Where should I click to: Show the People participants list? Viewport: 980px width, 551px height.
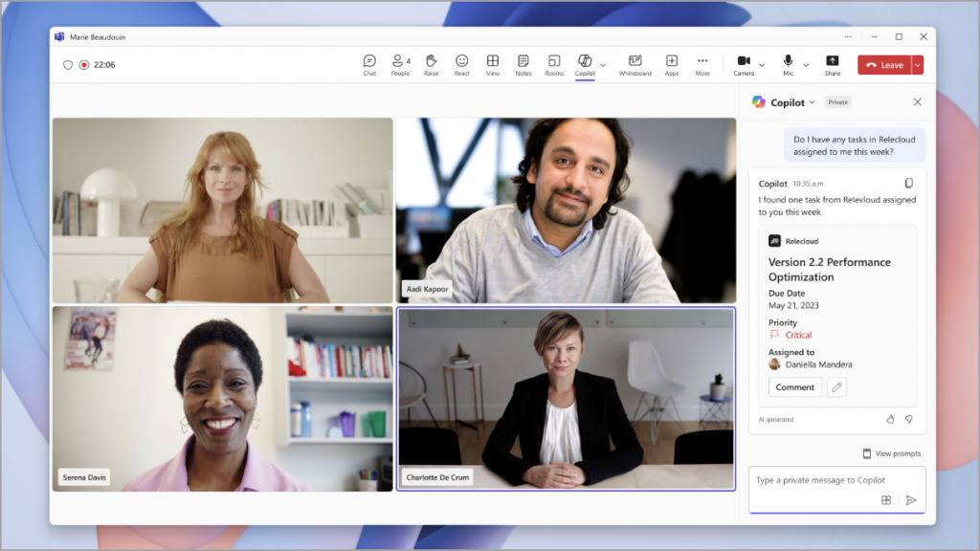pyautogui.click(x=400, y=65)
